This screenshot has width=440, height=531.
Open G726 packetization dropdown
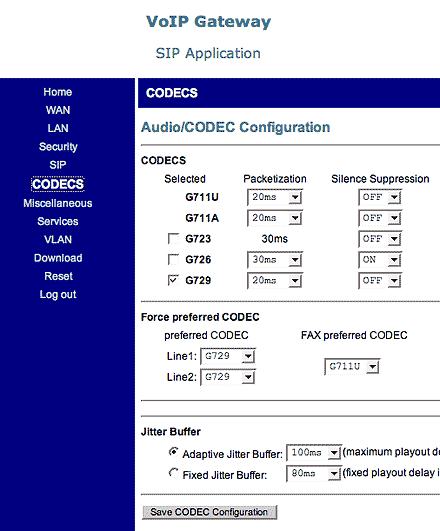click(275, 260)
